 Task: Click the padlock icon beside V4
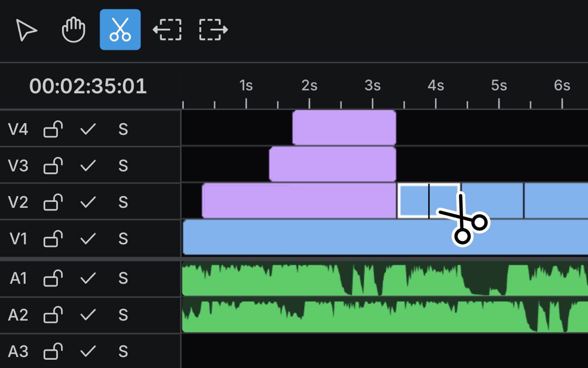(x=52, y=129)
